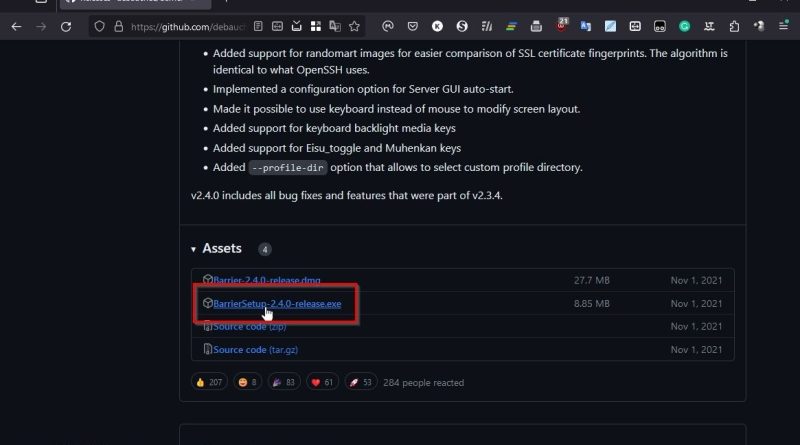Click the Assets count badge '4'
The image size is (800, 445).
pos(264,250)
